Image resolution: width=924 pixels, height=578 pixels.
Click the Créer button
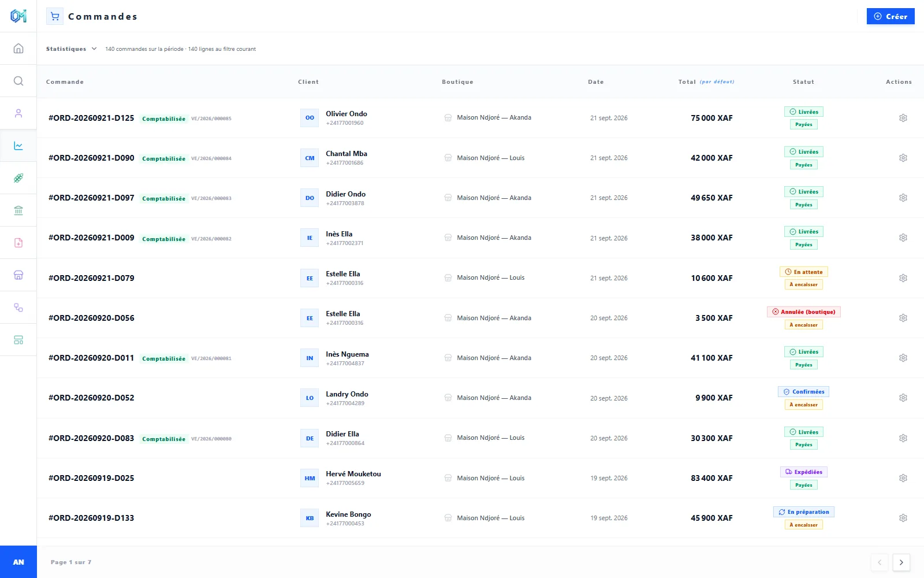coord(891,16)
